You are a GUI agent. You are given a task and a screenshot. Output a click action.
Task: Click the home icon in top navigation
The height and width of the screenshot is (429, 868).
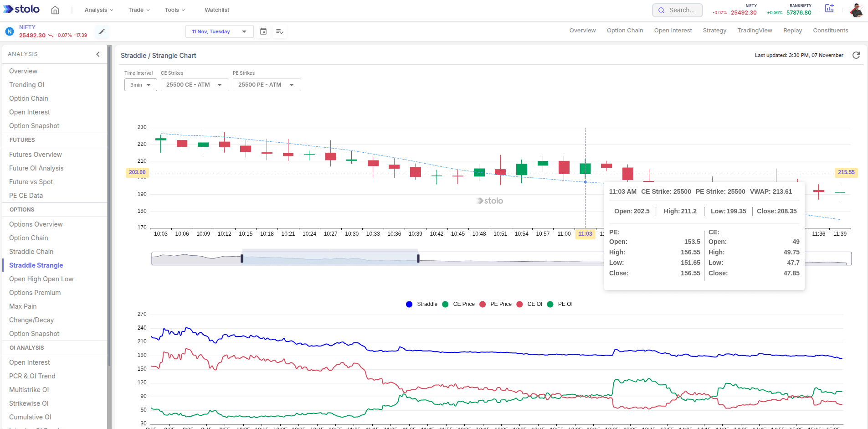(x=55, y=10)
